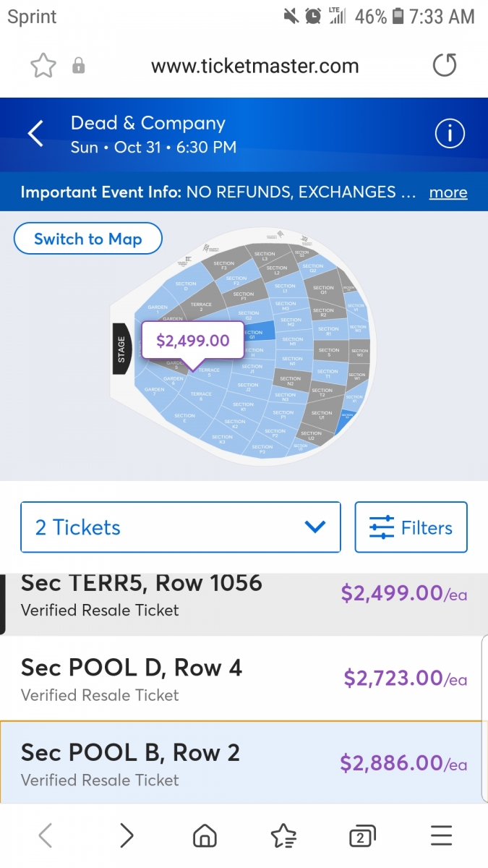488x868 pixels.
Task: View open tabs with the tab counter icon
Action: click(x=361, y=836)
